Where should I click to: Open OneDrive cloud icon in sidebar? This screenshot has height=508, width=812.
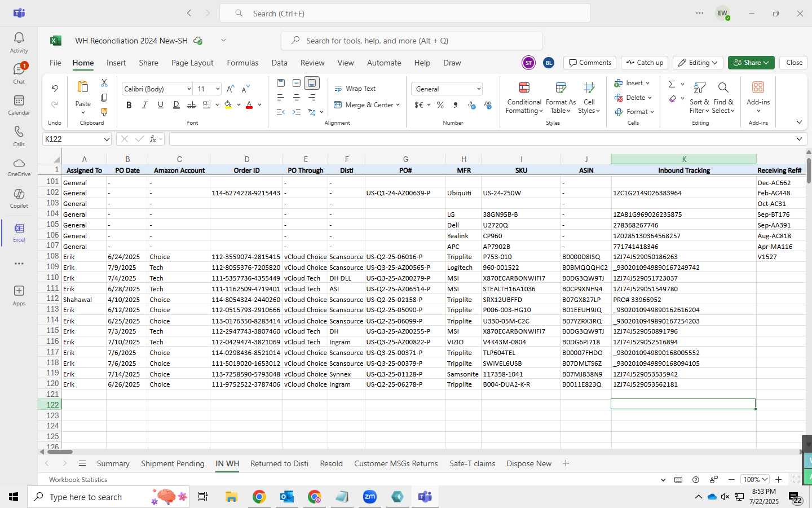coord(19,163)
